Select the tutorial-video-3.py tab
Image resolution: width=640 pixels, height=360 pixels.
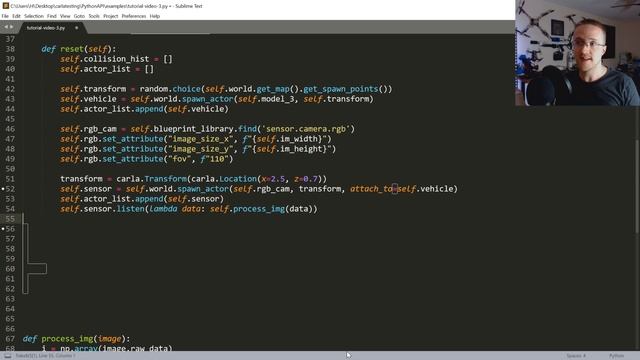(x=46, y=28)
